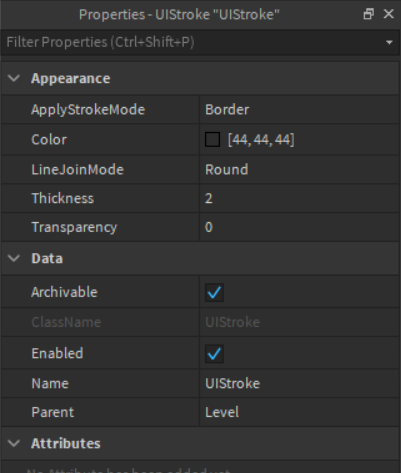This screenshot has width=401, height=473.
Task: Edit the color RGB text [44, 44, 44]
Action: pos(261,139)
